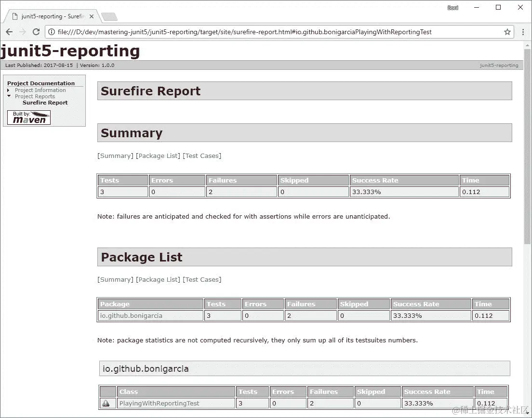Click the Summary section heading

click(305, 132)
